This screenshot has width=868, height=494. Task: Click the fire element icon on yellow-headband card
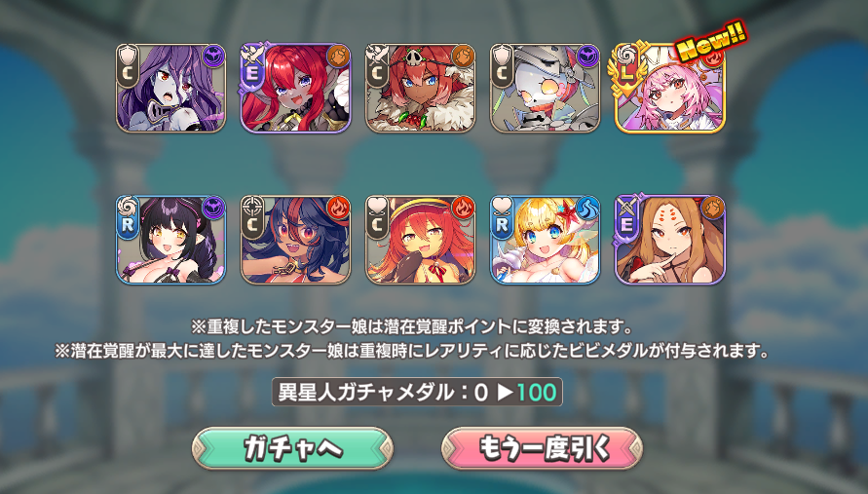click(x=464, y=209)
